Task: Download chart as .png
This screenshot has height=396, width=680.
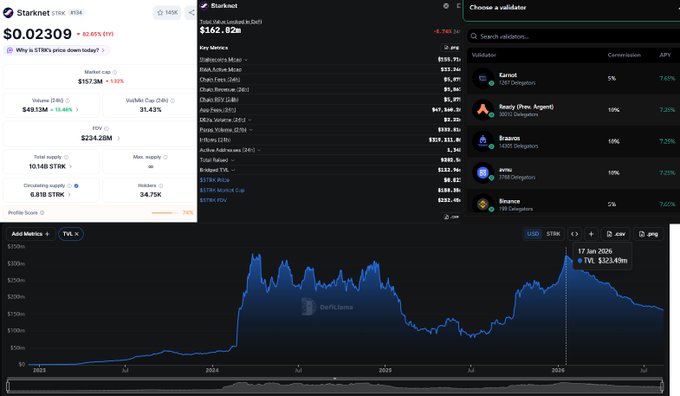Action: click(648, 234)
